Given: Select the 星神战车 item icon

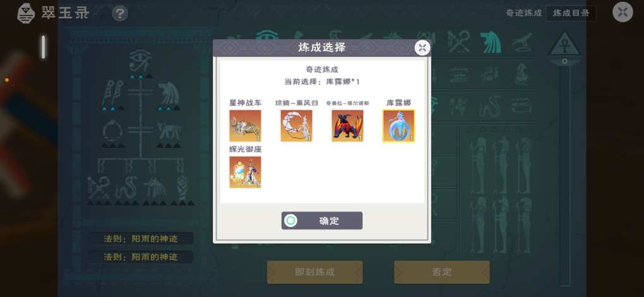Looking at the screenshot, I should 245,125.
